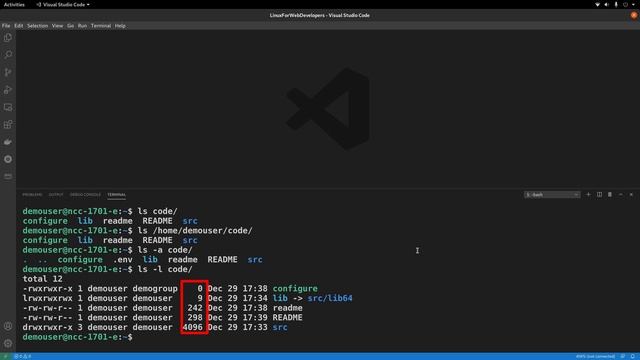Click the microphone icon in top bar
640x360 pixels.
(x=616, y=4)
